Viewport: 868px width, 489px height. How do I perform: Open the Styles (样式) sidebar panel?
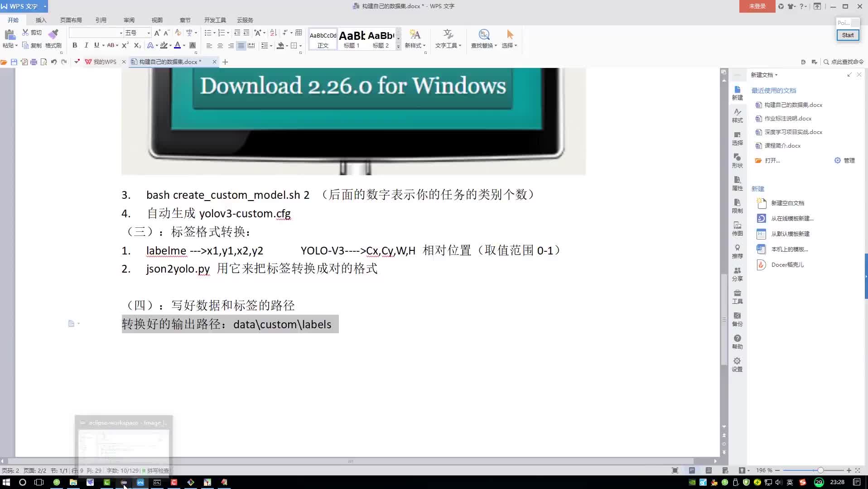pos(738,116)
